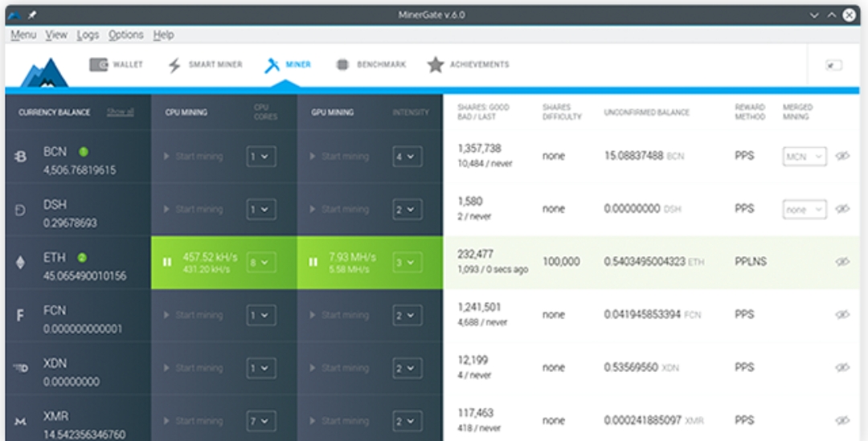Click the PPLNS reward method text

pos(751,262)
